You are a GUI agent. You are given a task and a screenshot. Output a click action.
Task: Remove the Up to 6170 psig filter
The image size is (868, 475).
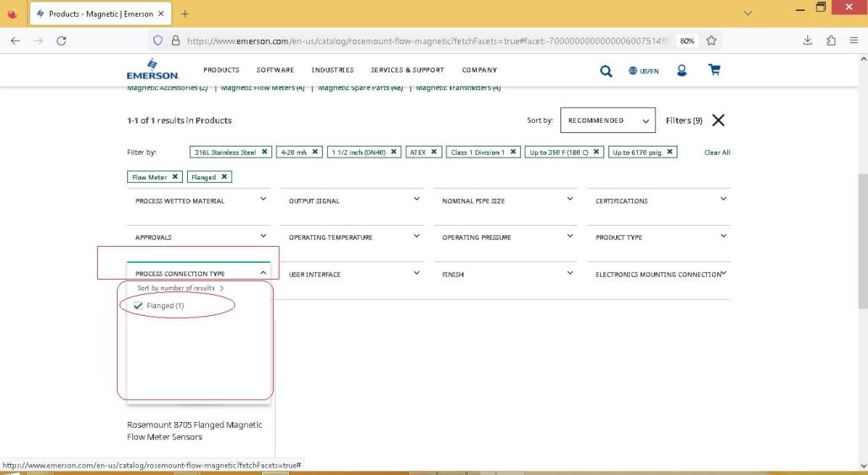670,152
